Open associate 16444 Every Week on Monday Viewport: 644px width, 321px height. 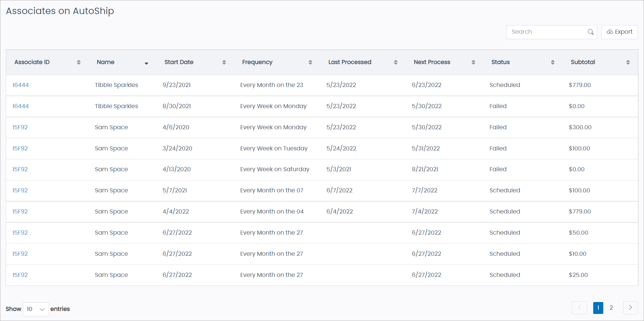pyautogui.click(x=21, y=106)
